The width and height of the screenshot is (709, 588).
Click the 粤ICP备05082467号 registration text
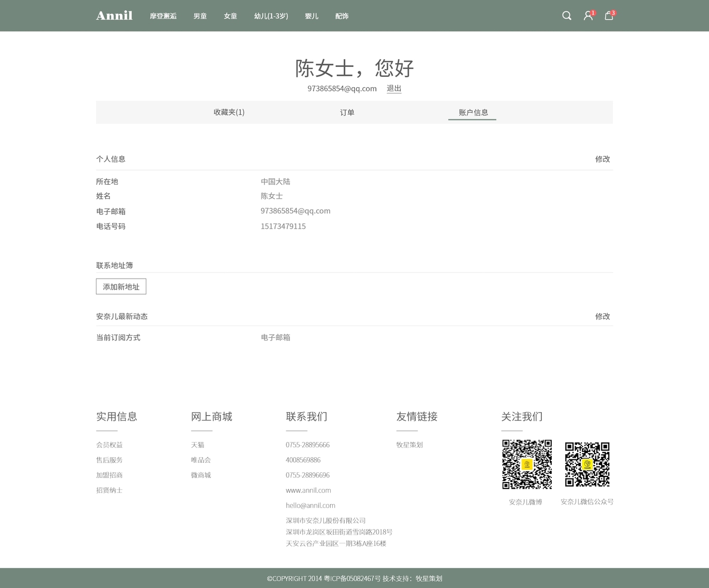tap(352, 578)
